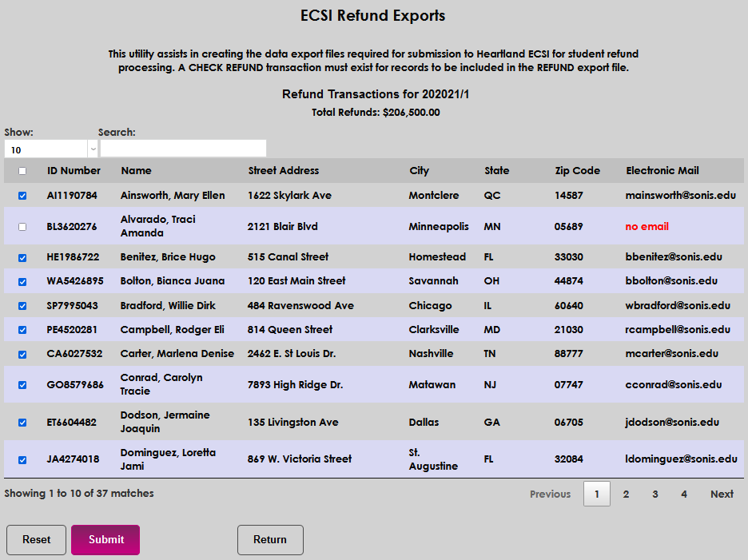Click Previous in the pagination bar
The height and width of the screenshot is (560, 748).
[550, 494]
